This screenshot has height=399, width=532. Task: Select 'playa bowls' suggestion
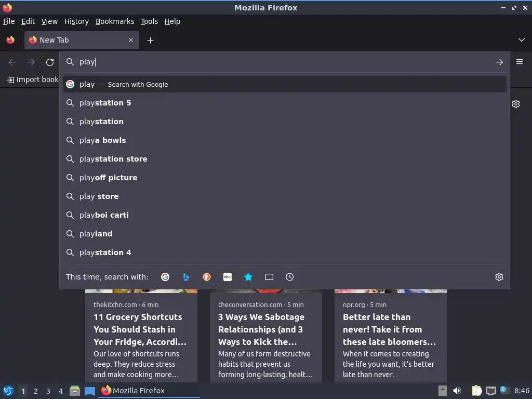coord(285,140)
